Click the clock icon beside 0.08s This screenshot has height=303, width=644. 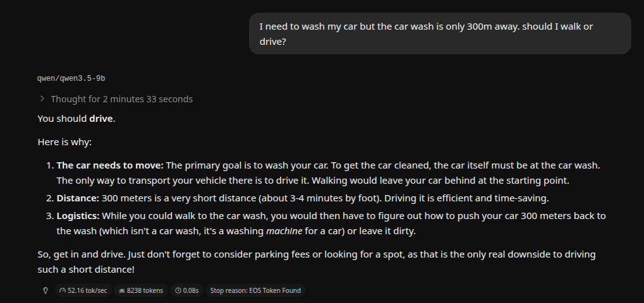click(178, 290)
